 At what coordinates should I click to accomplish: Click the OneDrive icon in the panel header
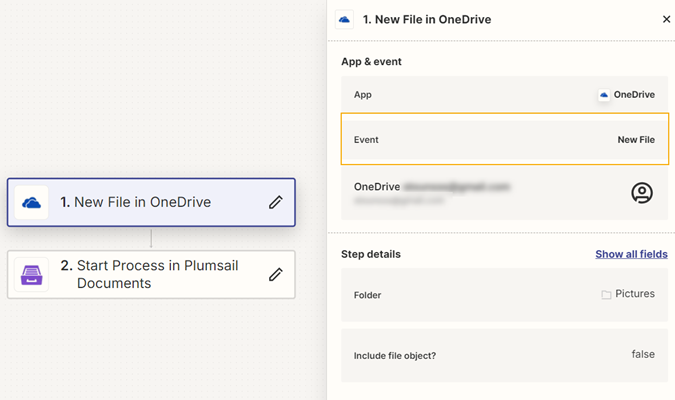point(344,19)
